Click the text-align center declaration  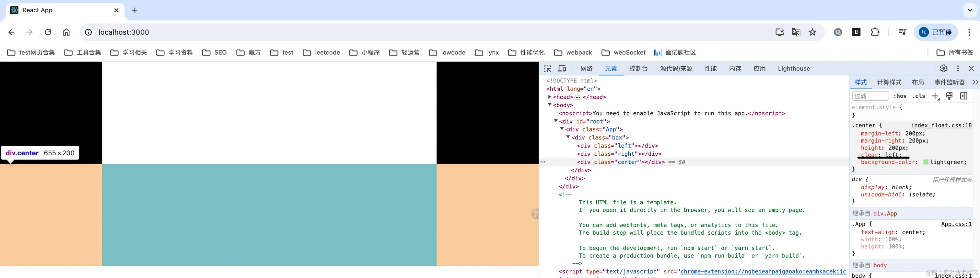(893, 232)
